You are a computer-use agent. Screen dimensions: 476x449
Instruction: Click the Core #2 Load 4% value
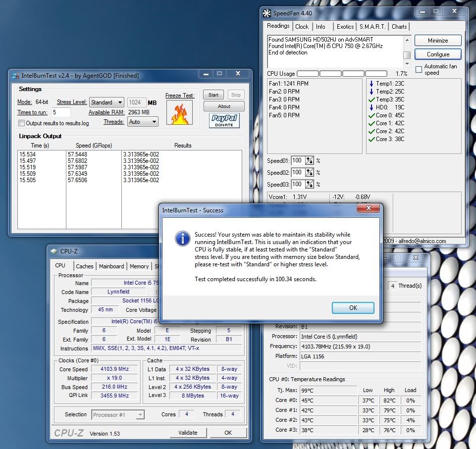(411, 420)
